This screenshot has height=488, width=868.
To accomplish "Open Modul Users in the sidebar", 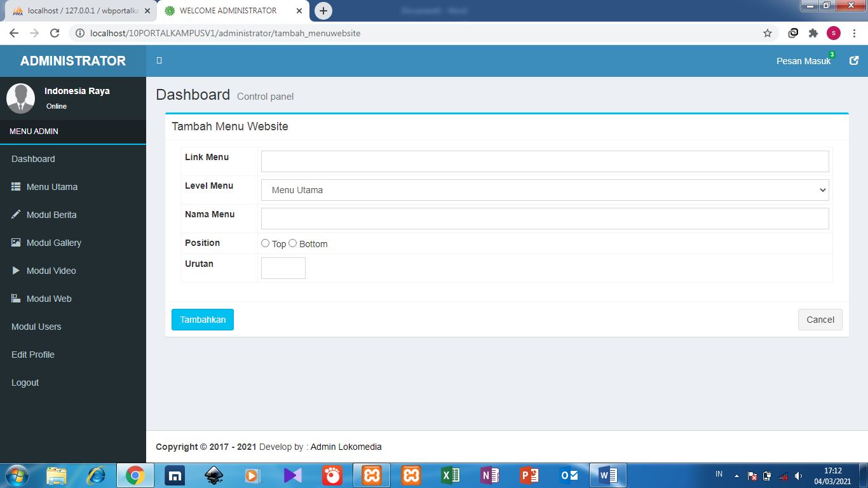I will 36,327.
